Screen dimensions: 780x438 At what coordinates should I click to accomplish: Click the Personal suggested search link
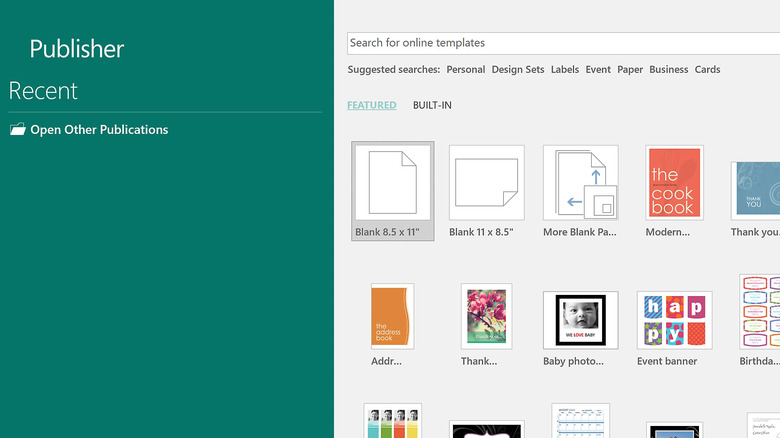pyautogui.click(x=466, y=70)
